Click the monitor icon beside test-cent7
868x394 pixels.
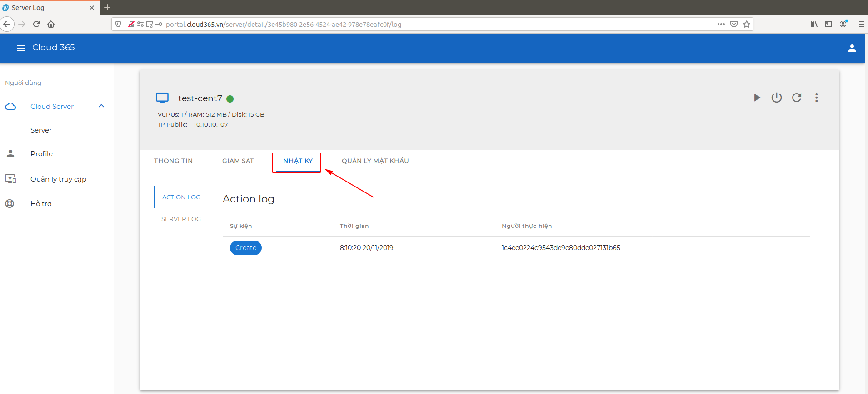point(162,98)
